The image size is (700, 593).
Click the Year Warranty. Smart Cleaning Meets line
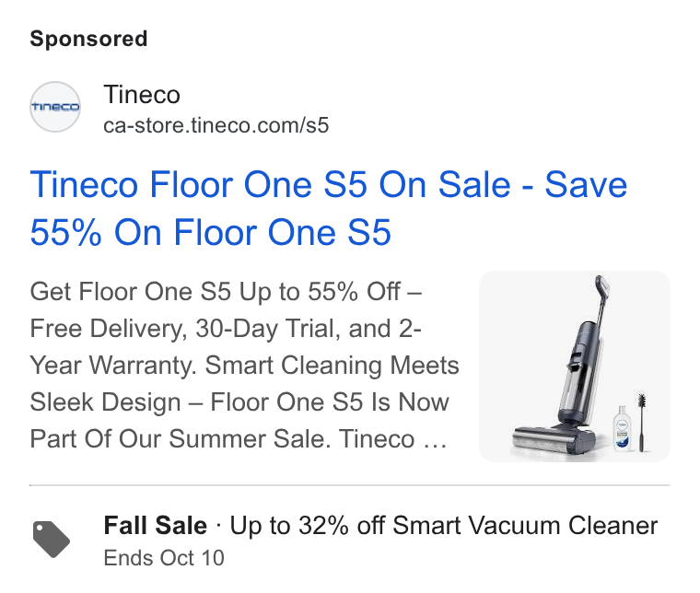(244, 365)
